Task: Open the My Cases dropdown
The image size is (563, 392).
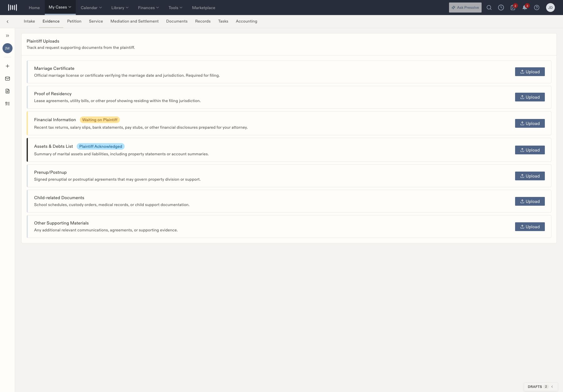Action: pos(60,7)
